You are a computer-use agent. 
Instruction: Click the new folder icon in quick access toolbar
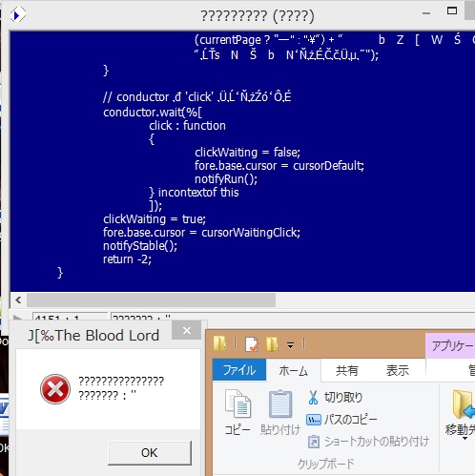pos(272,344)
